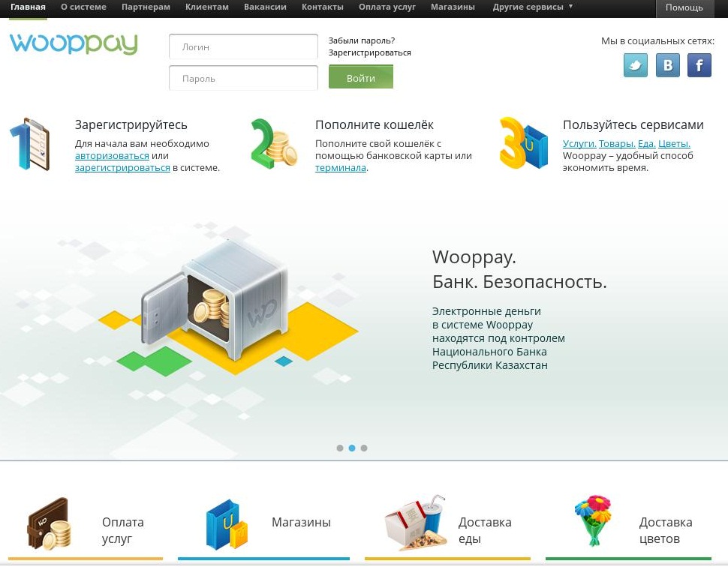Click the step 1 clipboard icon
This screenshot has width=728, height=567.
click(x=30, y=144)
